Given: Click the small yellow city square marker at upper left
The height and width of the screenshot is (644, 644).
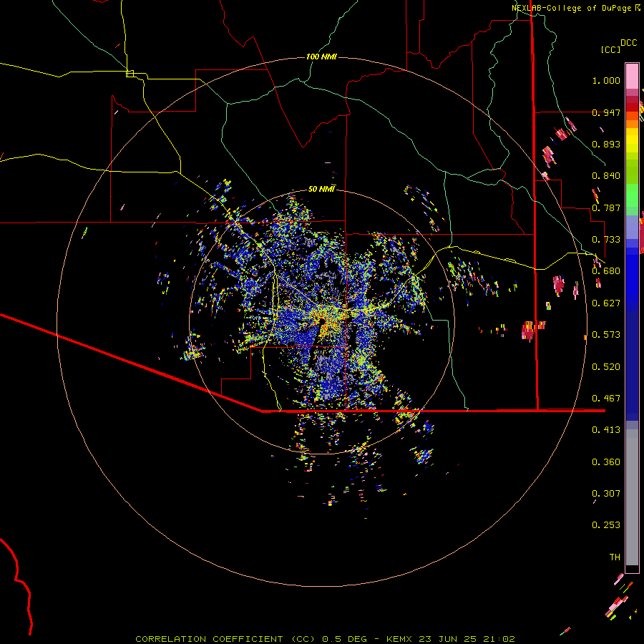Looking at the screenshot, I should [130, 74].
